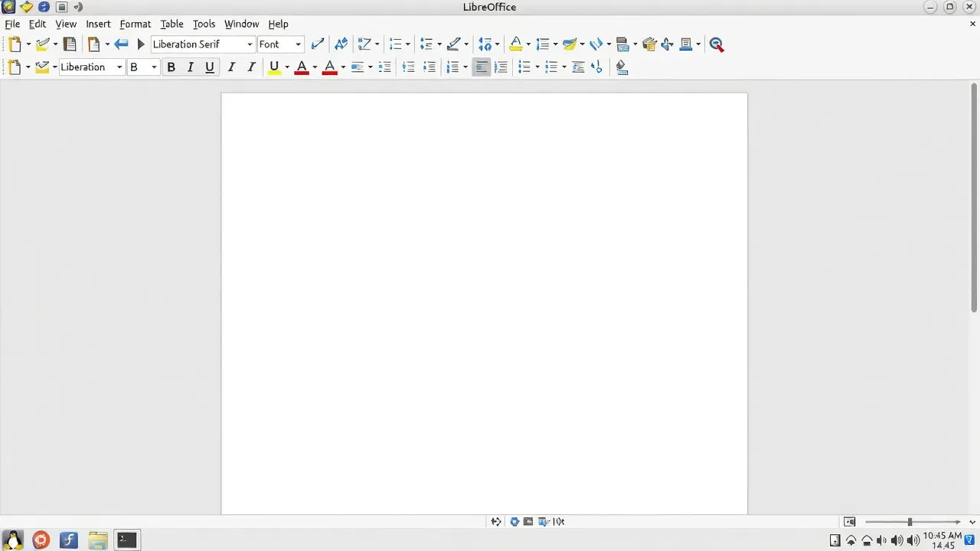Open the Edit menu

[38, 24]
